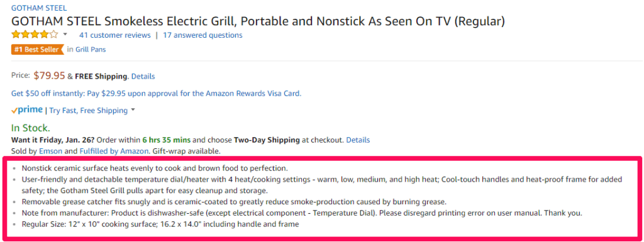The height and width of the screenshot is (242, 644).
Task: Open the GOTHAM STEEL brand link
Action: pos(39,8)
